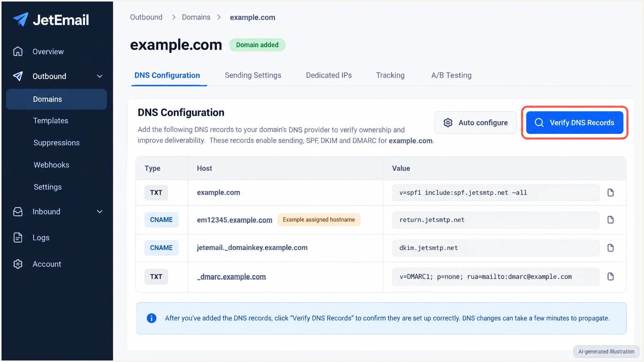The width and height of the screenshot is (644, 362).
Task: Click the DNS Configuration section heading
Action: coord(181,113)
